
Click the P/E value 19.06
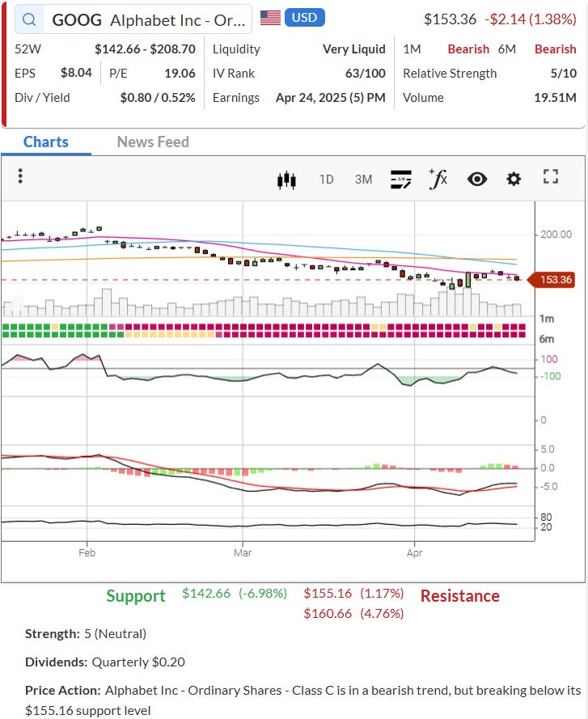point(180,74)
